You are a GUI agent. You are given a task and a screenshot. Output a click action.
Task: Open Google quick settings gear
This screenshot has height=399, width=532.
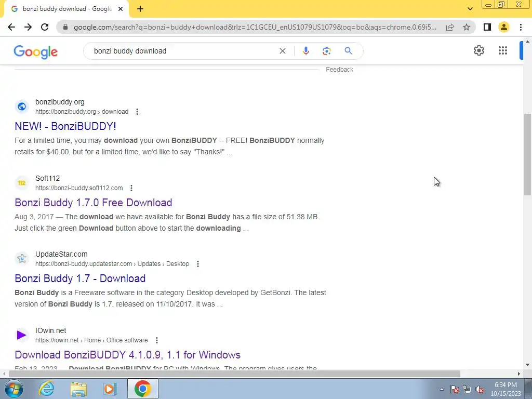tap(478, 50)
